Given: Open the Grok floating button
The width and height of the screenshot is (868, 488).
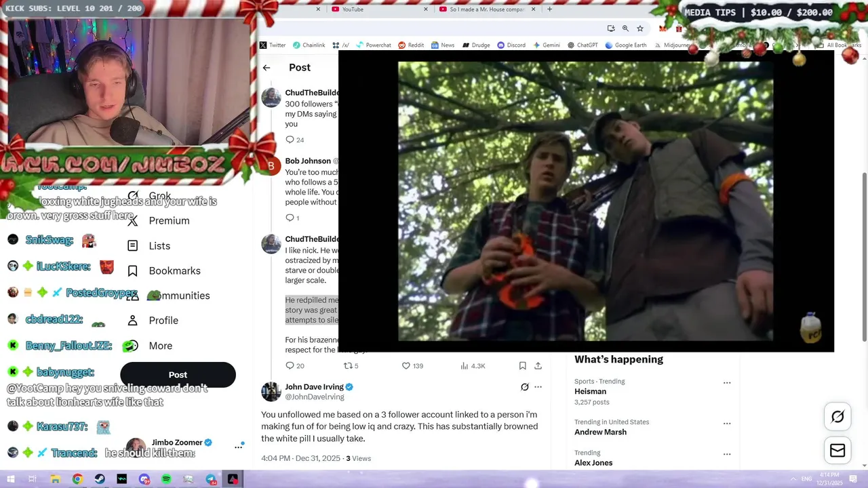Looking at the screenshot, I should 837,417.
